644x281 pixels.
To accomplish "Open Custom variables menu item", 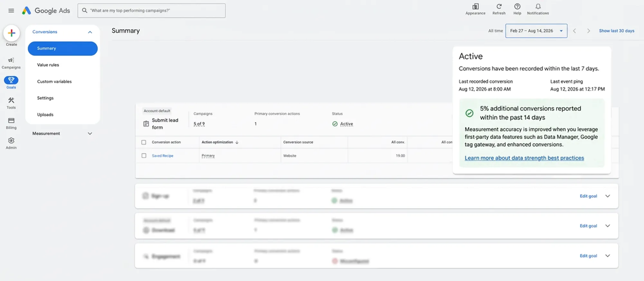I will pos(54,82).
